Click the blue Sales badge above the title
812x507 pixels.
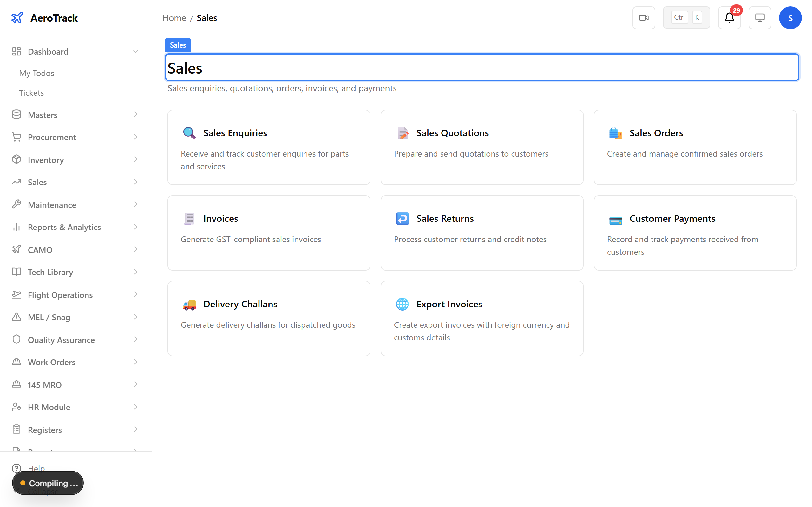click(178, 45)
